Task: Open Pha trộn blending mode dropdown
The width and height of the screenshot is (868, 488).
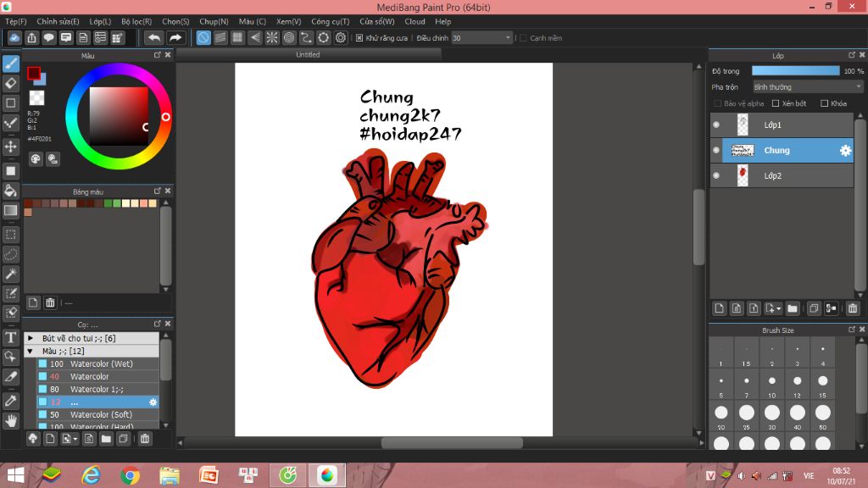Action: pos(808,87)
